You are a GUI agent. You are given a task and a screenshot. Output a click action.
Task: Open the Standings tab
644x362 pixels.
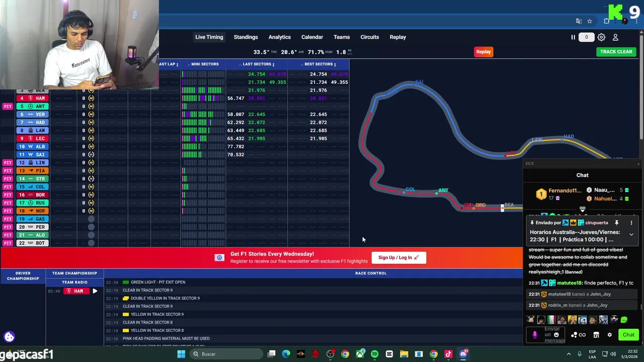pos(246,37)
